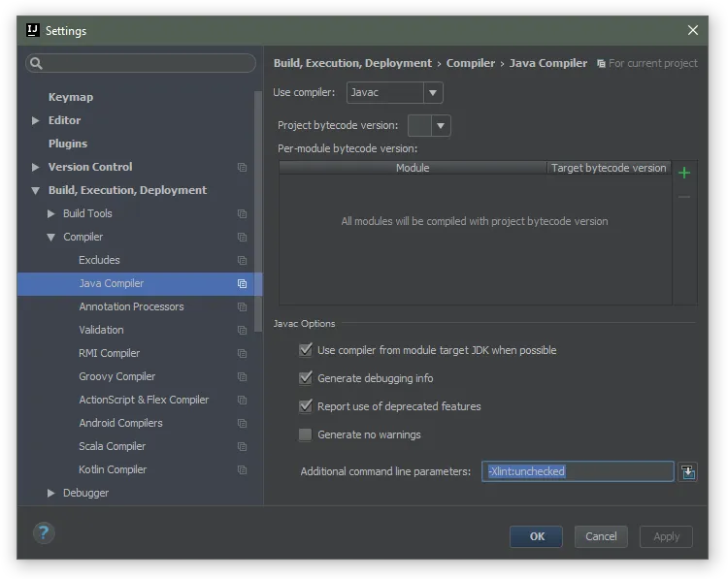Click project-level icon next to Build Tools
This screenshot has height=579, width=728.
(x=242, y=213)
